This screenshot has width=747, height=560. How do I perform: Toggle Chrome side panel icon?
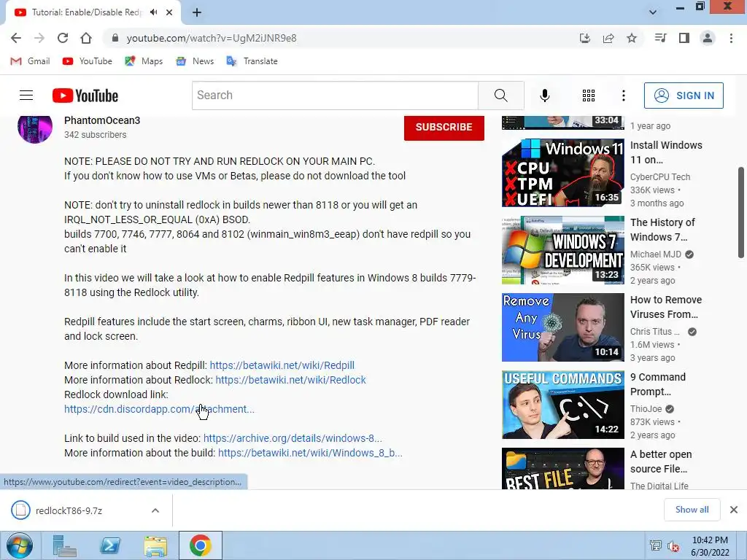[x=684, y=38]
